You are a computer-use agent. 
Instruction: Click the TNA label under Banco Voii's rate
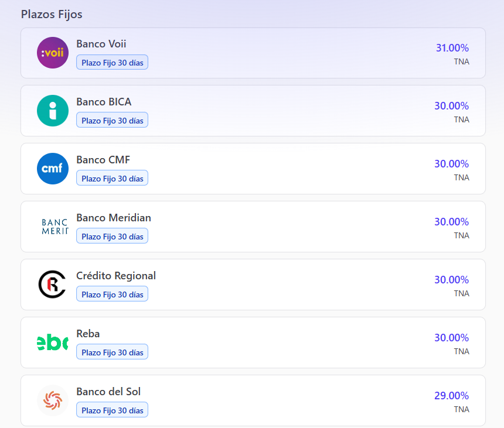462,61
